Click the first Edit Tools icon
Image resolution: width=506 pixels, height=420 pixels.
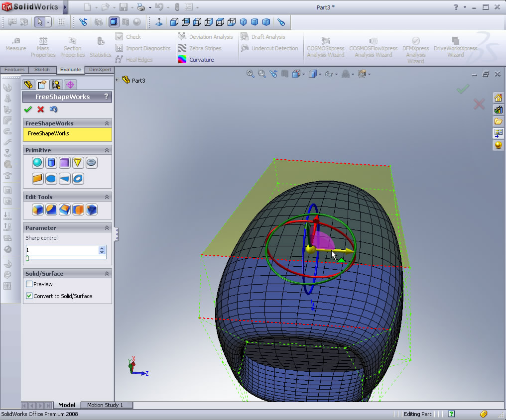click(38, 210)
